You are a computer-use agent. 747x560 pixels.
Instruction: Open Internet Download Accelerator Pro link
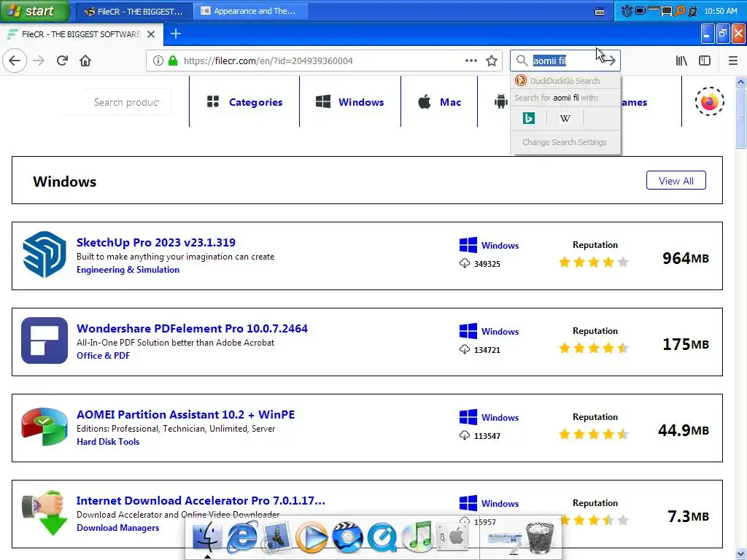[201, 501]
